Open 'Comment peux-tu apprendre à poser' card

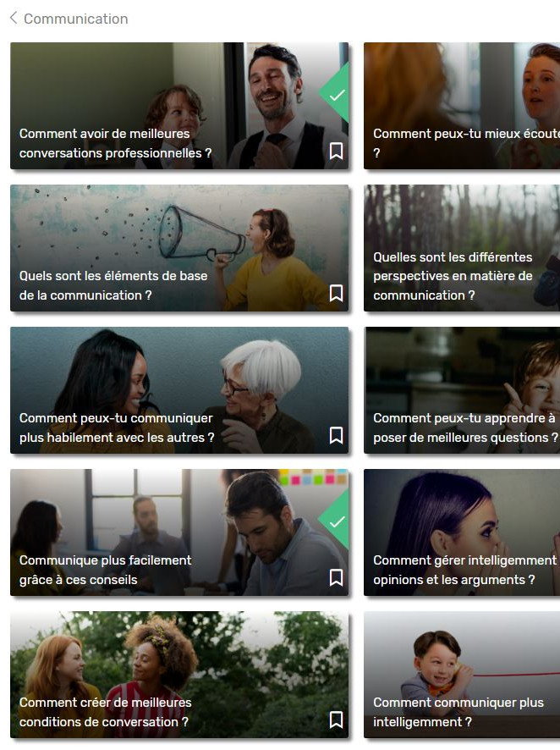point(462,390)
